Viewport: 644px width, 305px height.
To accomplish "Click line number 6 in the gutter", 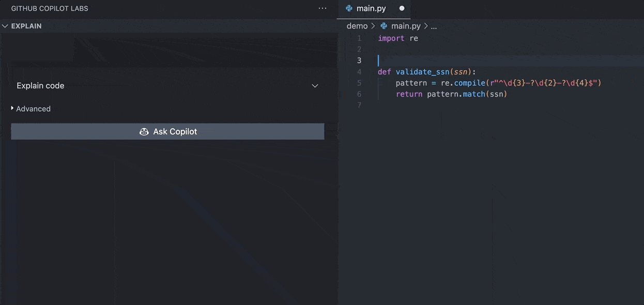I will click(x=359, y=94).
